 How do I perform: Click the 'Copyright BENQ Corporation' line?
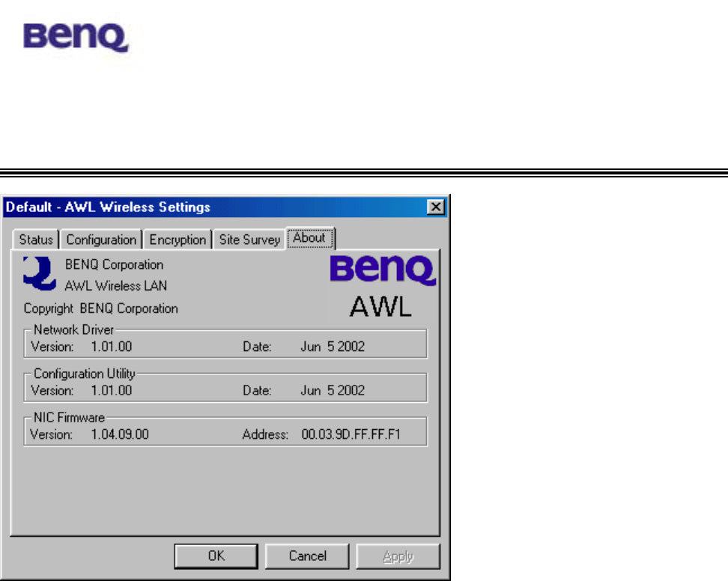(x=101, y=308)
